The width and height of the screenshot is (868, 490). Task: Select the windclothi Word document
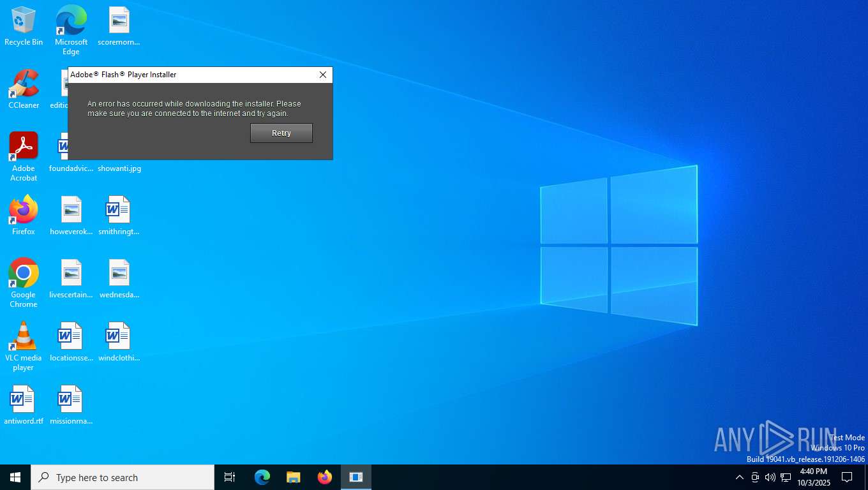[119, 342]
